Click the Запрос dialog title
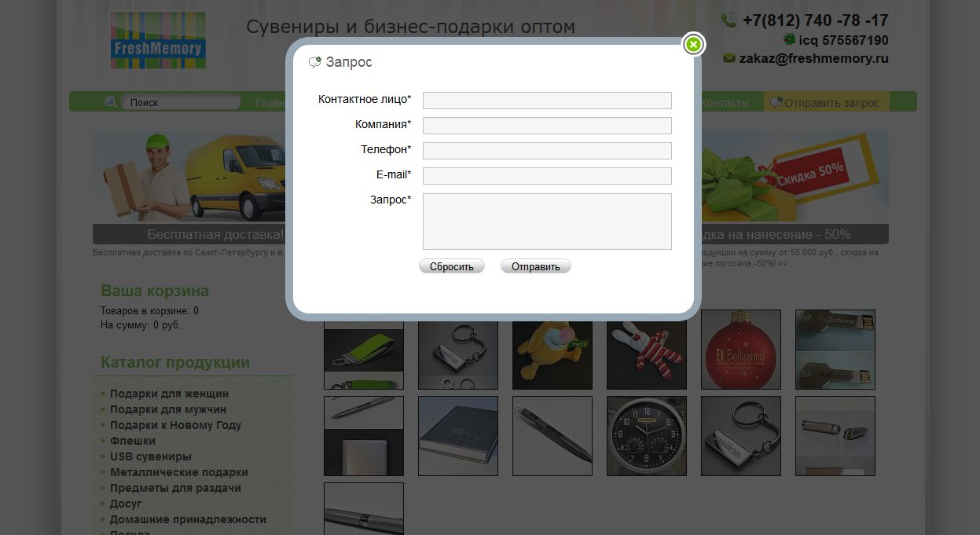This screenshot has width=980, height=535. (x=349, y=62)
